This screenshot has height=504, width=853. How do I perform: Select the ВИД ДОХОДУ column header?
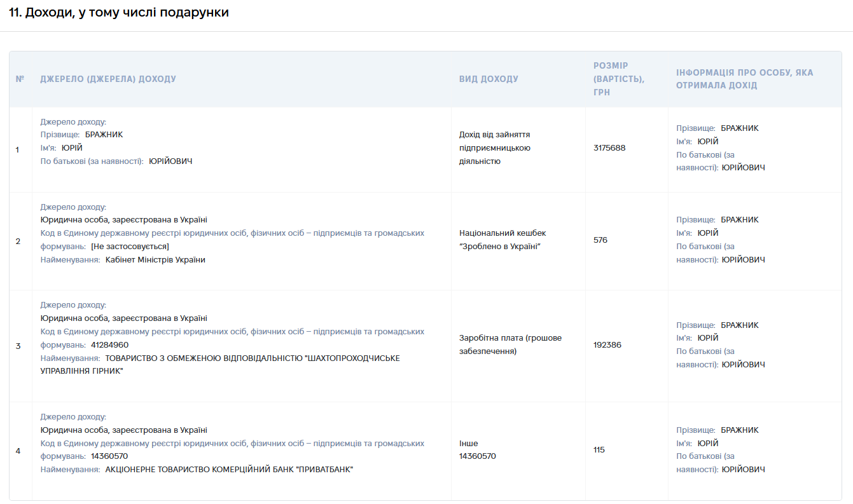coord(489,79)
